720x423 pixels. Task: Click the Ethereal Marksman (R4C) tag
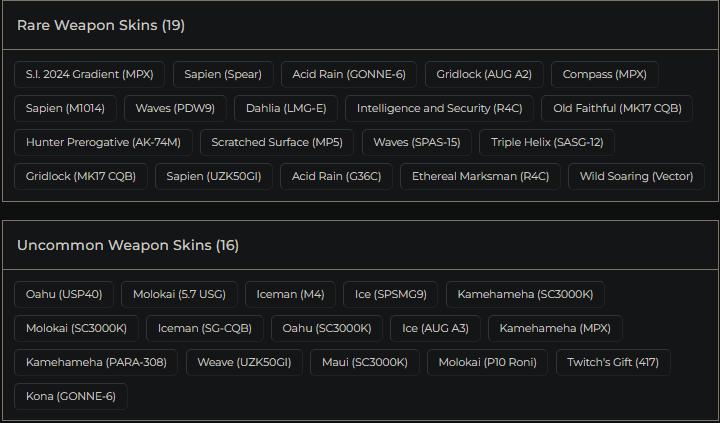(x=480, y=176)
